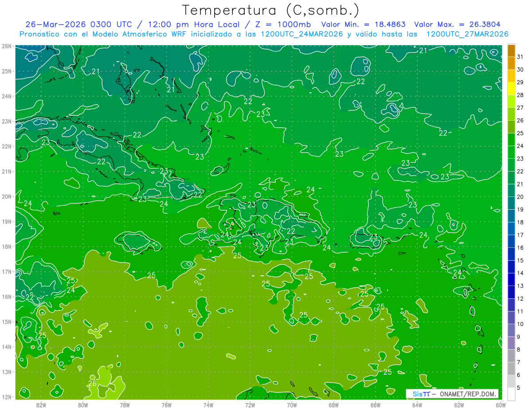Select the white swatch at the scale bottom
Viewport: 532px width, 411px height.
click(511, 394)
